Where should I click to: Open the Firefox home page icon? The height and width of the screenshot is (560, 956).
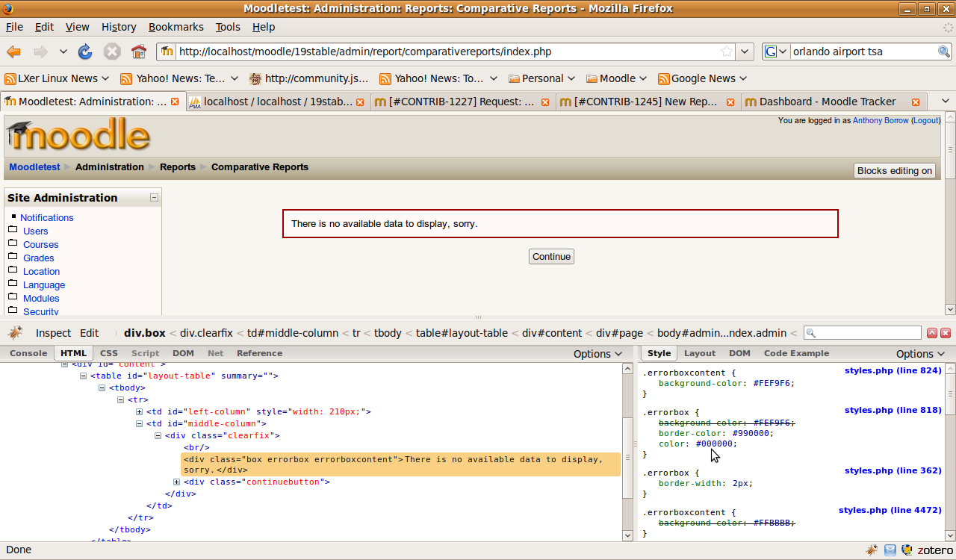pyautogui.click(x=139, y=52)
